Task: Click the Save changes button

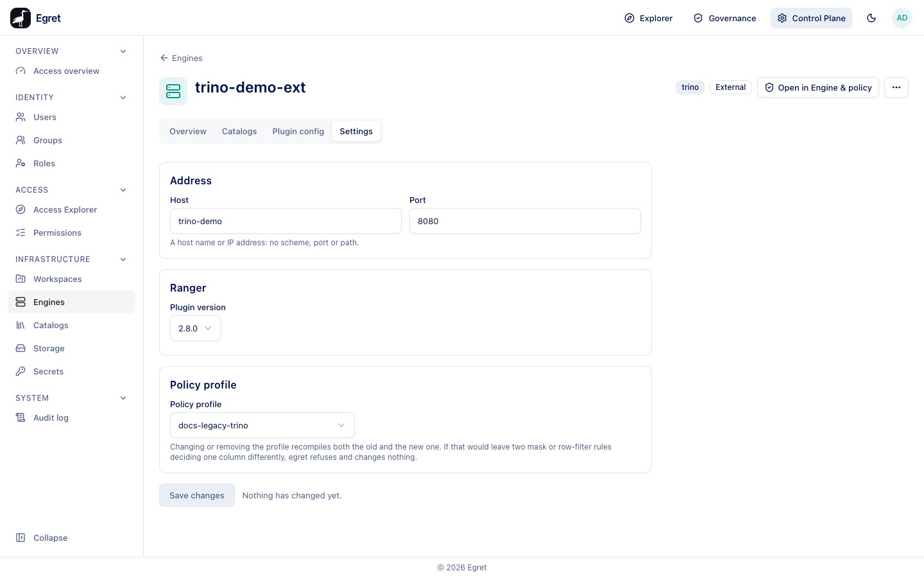Action: click(x=197, y=495)
